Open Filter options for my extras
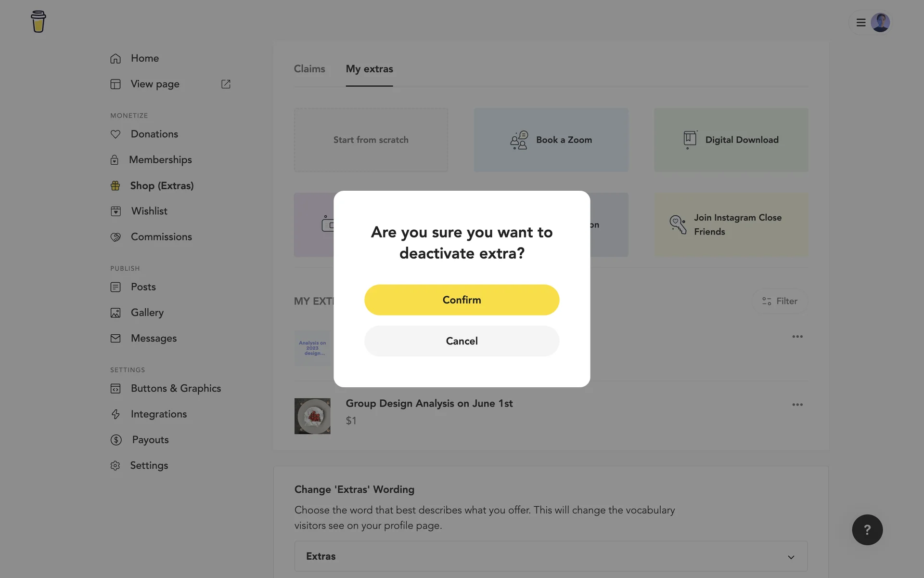The image size is (924, 578). pyautogui.click(x=779, y=301)
